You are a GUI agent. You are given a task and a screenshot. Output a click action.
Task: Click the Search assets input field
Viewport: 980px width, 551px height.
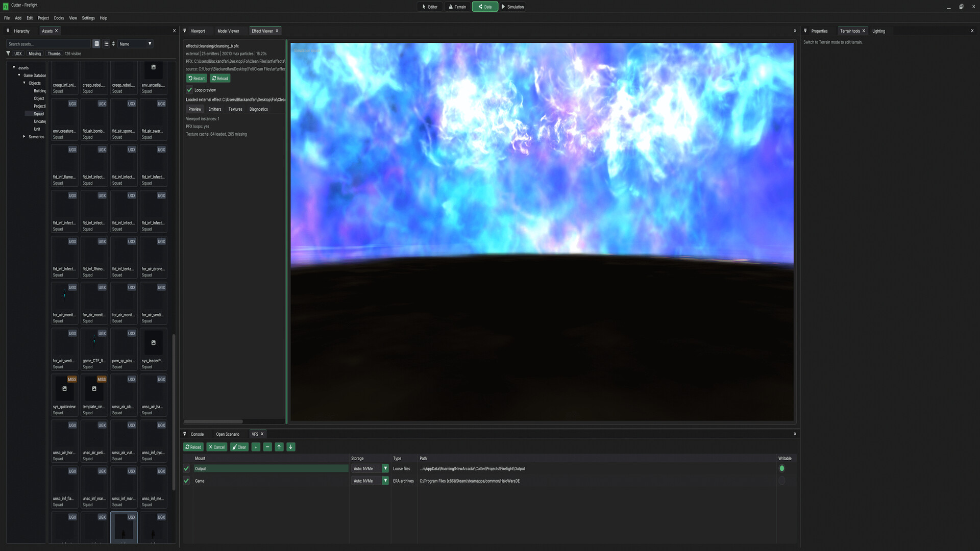pyautogui.click(x=48, y=44)
